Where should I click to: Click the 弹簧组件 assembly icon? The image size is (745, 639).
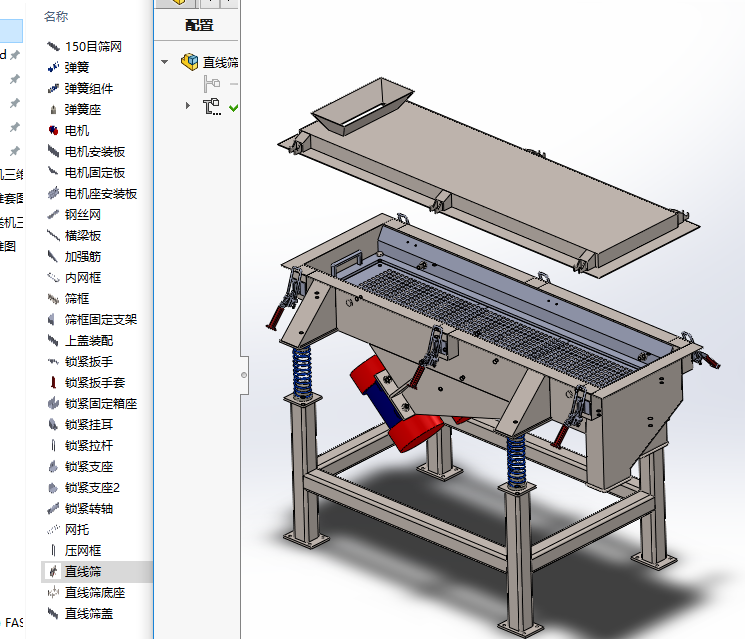coord(53,88)
